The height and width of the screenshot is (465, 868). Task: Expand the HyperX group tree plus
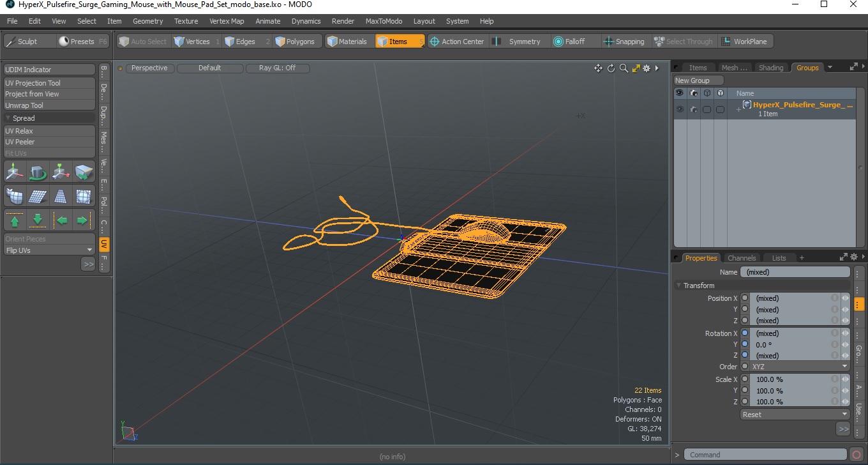point(738,110)
